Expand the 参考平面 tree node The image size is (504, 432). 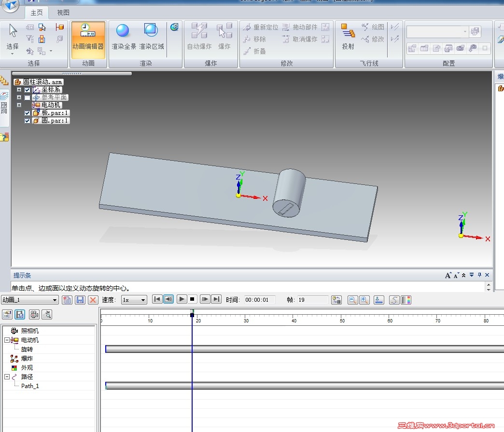coord(19,98)
